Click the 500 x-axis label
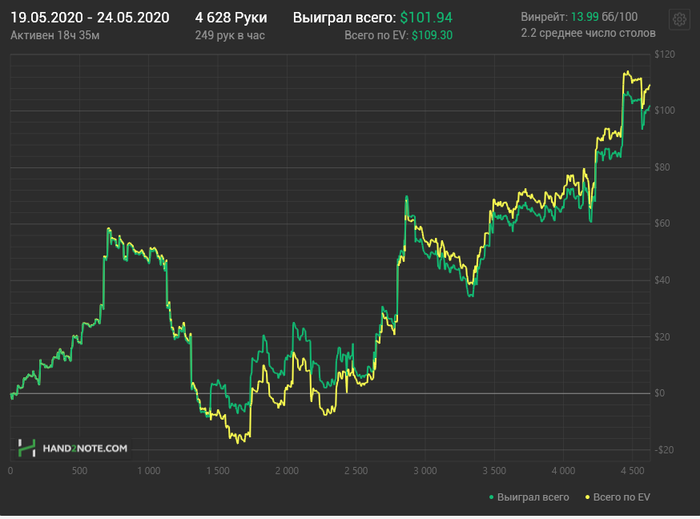Viewport: 700px width, 519px height. point(79,471)
